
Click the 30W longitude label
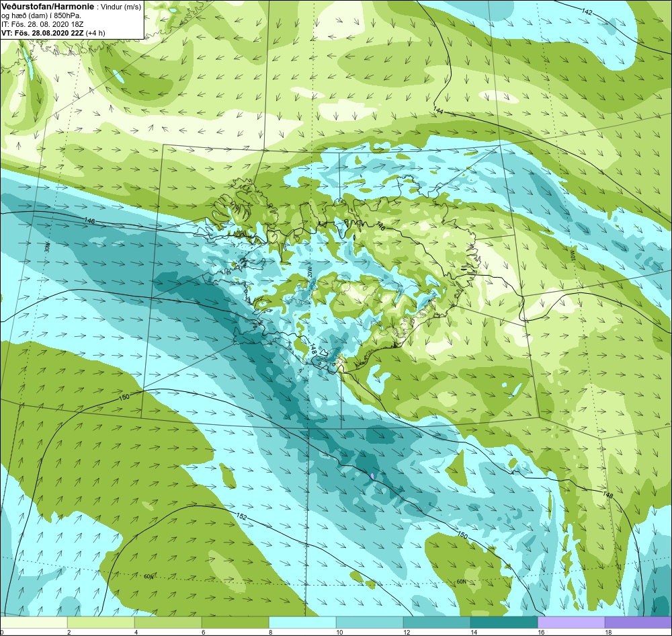coord(47,247)
